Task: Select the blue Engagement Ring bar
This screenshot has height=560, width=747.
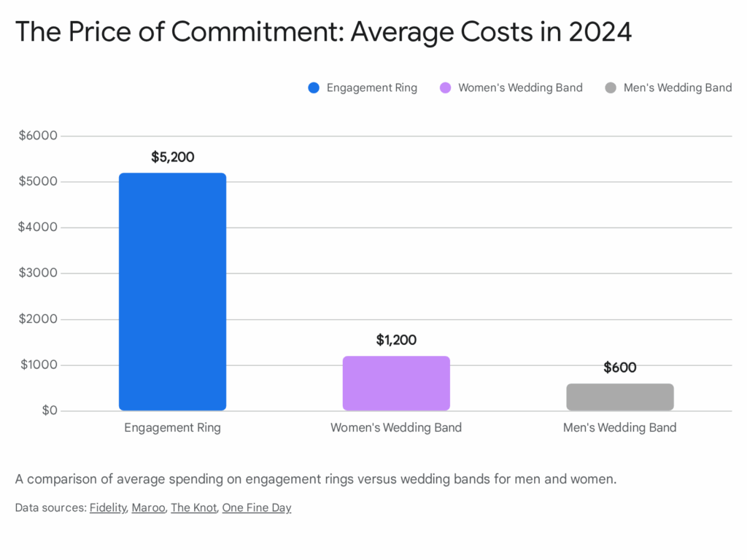Action: [x=172, y=292]
